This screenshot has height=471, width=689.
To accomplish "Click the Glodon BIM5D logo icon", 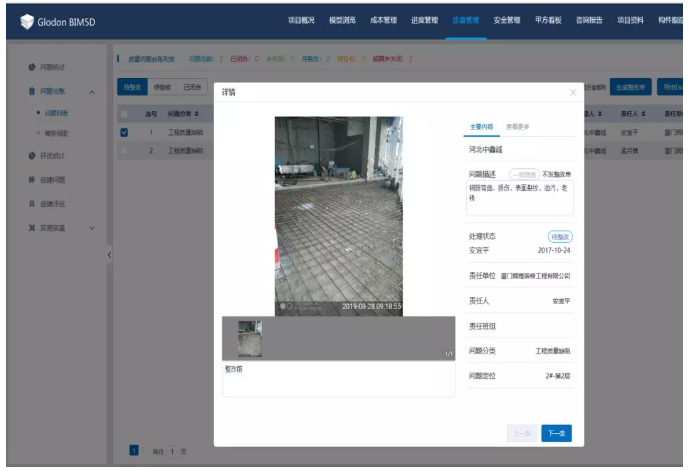I will click(x=26, y=21).
